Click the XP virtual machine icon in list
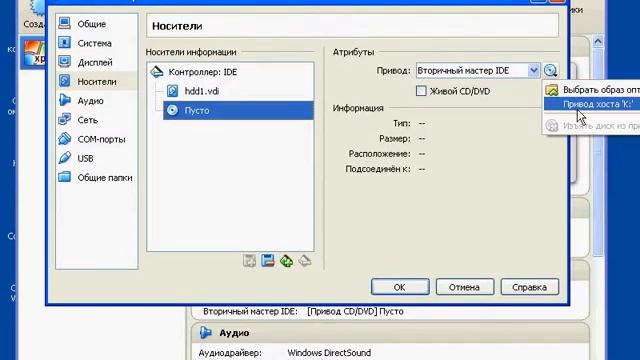Screen dimensions: 640x360 pos(34,53)
